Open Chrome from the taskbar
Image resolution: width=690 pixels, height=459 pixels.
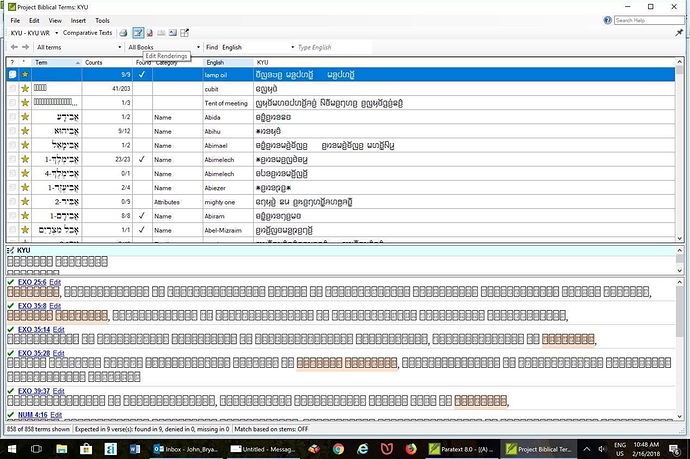click(x=338, y=449)
